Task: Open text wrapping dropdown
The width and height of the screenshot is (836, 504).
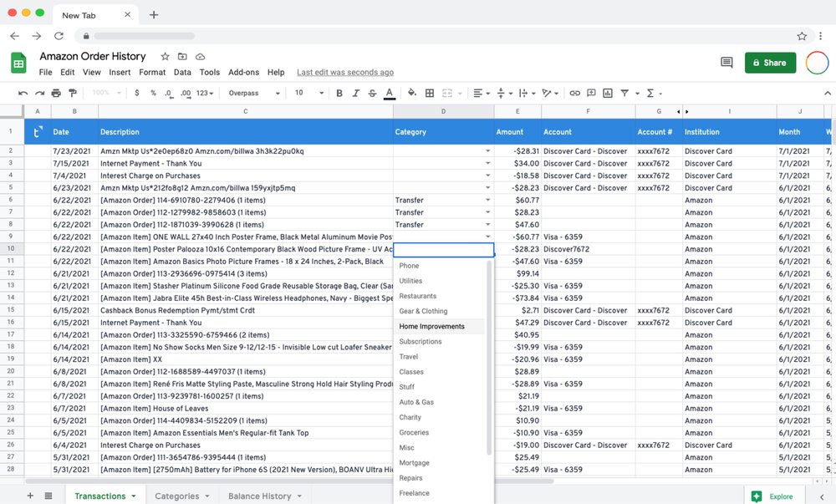Action: 527,94
